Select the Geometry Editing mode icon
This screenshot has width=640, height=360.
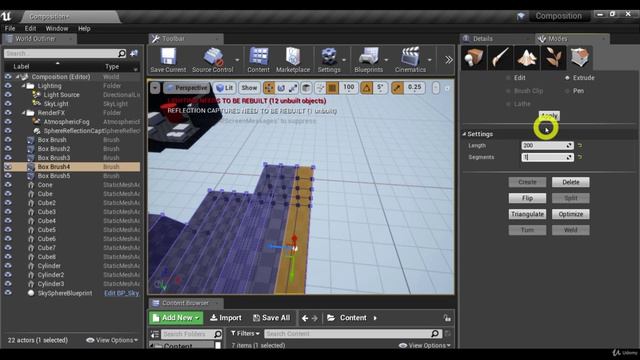pos(580,57)
